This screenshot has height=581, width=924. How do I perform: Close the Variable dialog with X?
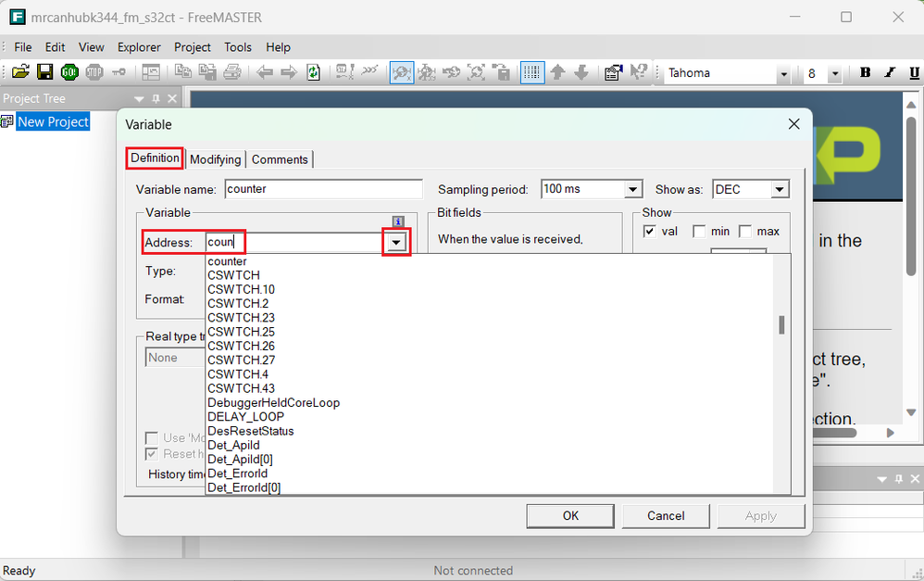coord(793,124)
